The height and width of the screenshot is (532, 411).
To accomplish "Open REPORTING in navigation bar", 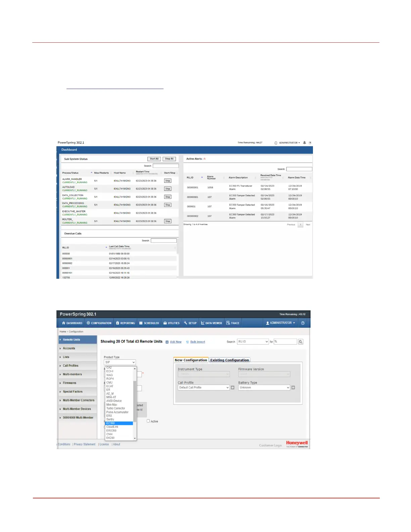I will click(126, 323).
